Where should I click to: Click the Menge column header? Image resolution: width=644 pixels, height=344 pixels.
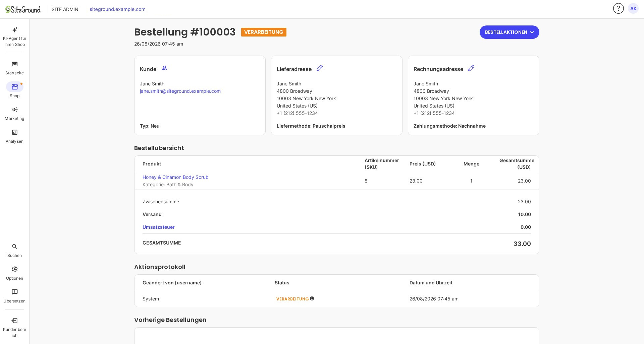471,164
